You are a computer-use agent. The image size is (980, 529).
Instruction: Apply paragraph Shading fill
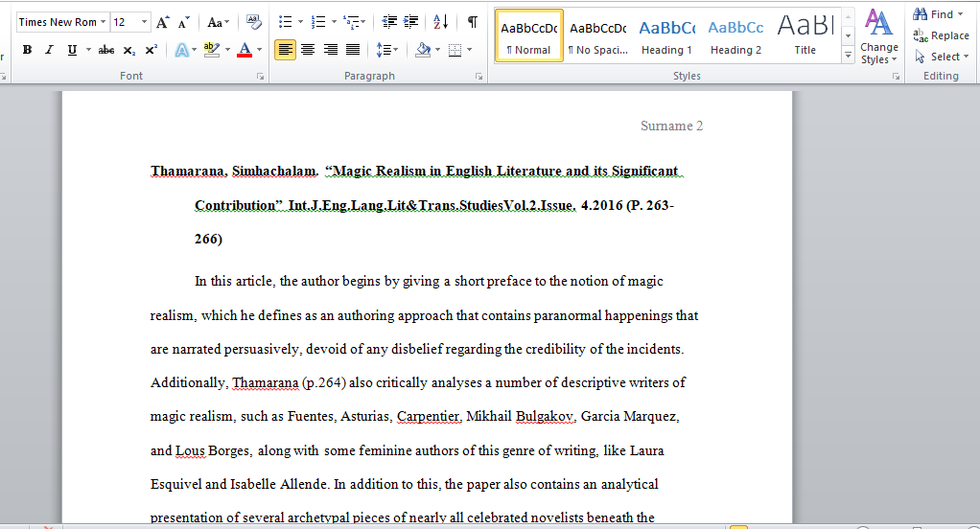tap(423, 50)
